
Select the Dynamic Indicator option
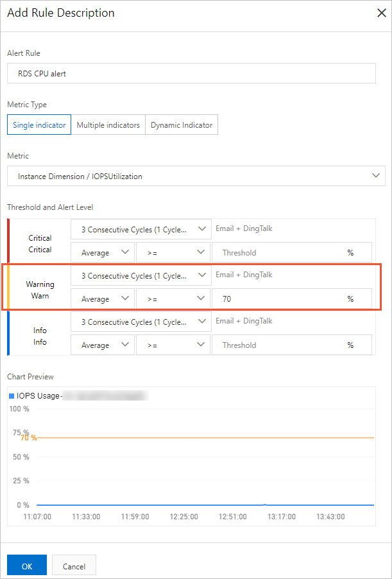[x=183, y=125]
